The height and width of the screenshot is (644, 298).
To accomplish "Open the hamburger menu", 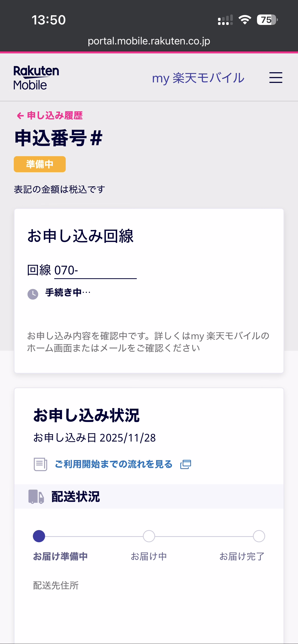I will pyautogui.click(x=276, y=78).
